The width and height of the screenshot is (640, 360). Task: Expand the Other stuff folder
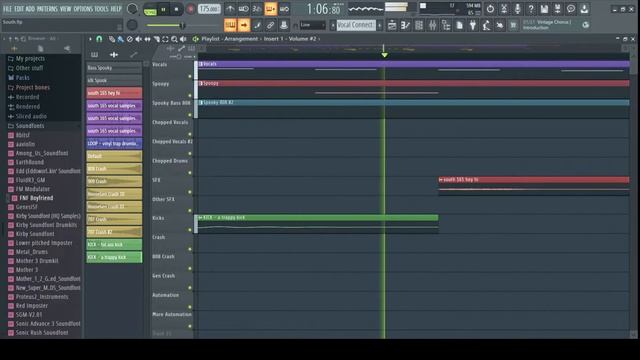25,68
